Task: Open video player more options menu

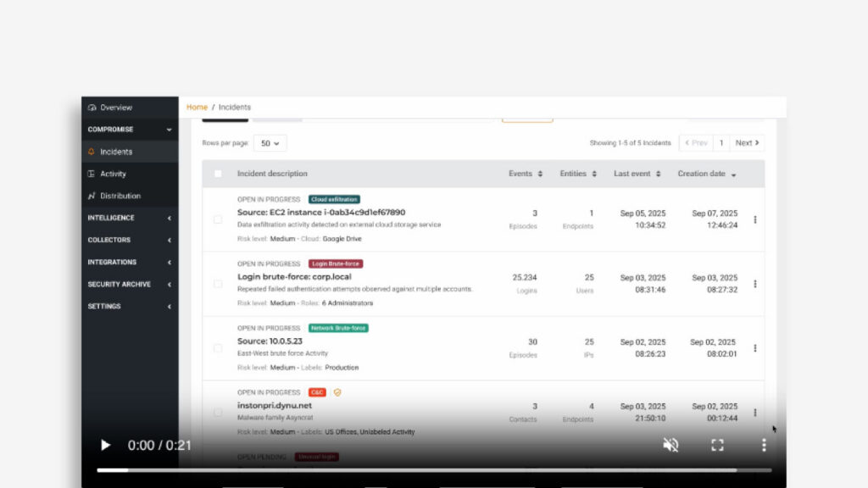Action: coord(763,445)
